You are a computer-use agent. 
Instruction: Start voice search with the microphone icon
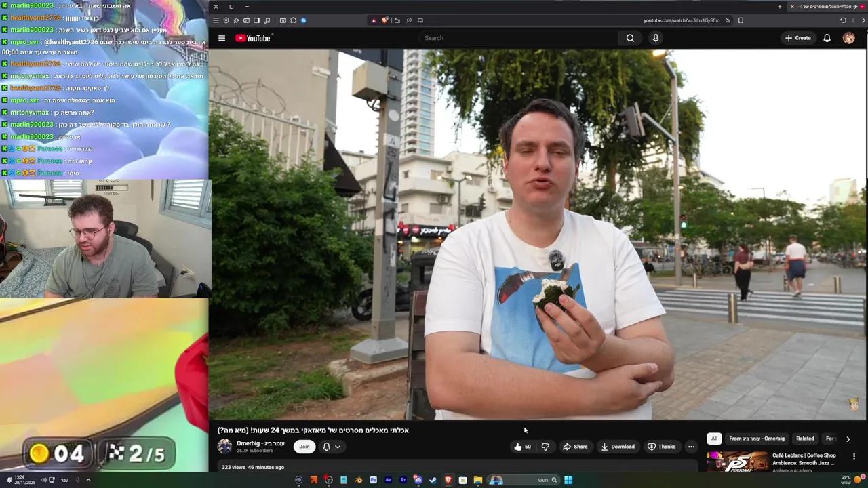pos(655,38)
